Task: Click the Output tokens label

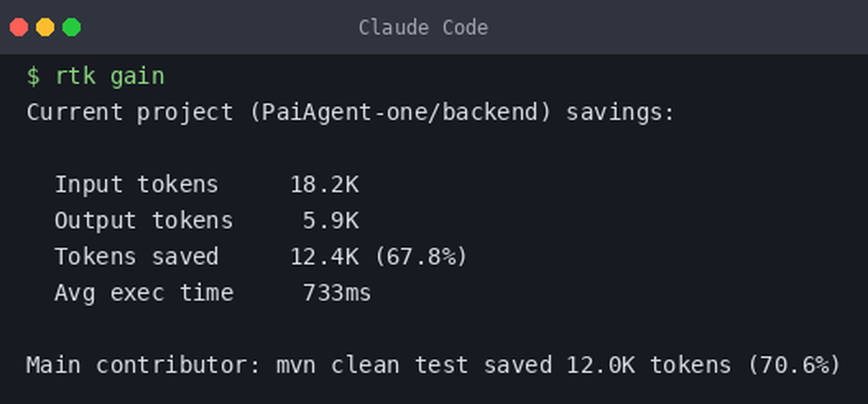Action: click(x=144, y=221)
